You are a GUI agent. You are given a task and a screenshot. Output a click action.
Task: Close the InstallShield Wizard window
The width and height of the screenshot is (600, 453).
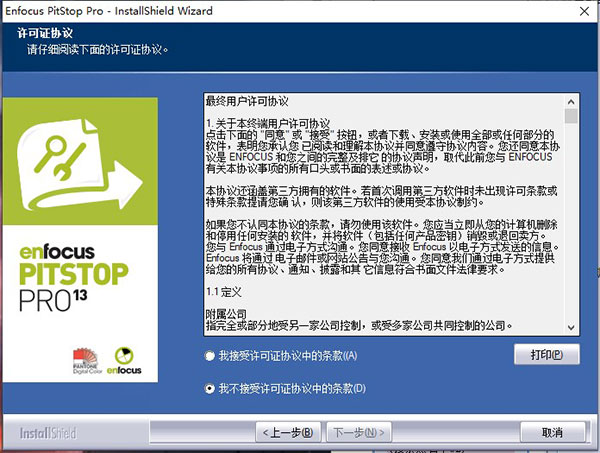[584, 11]
